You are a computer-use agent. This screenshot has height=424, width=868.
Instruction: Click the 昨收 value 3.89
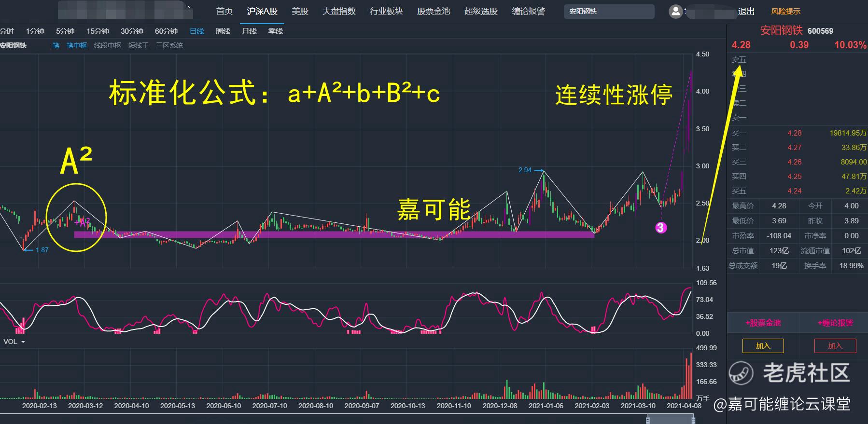coord(852,221)
